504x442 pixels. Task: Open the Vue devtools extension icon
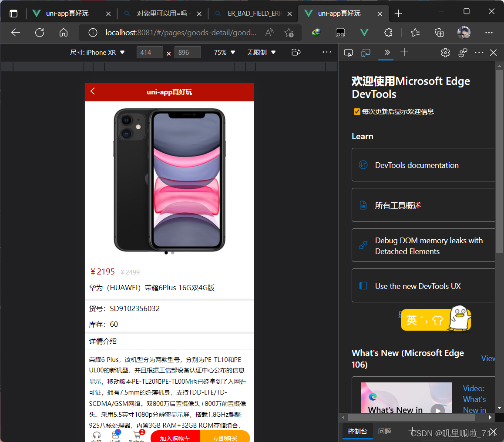[x=364, y=33]
